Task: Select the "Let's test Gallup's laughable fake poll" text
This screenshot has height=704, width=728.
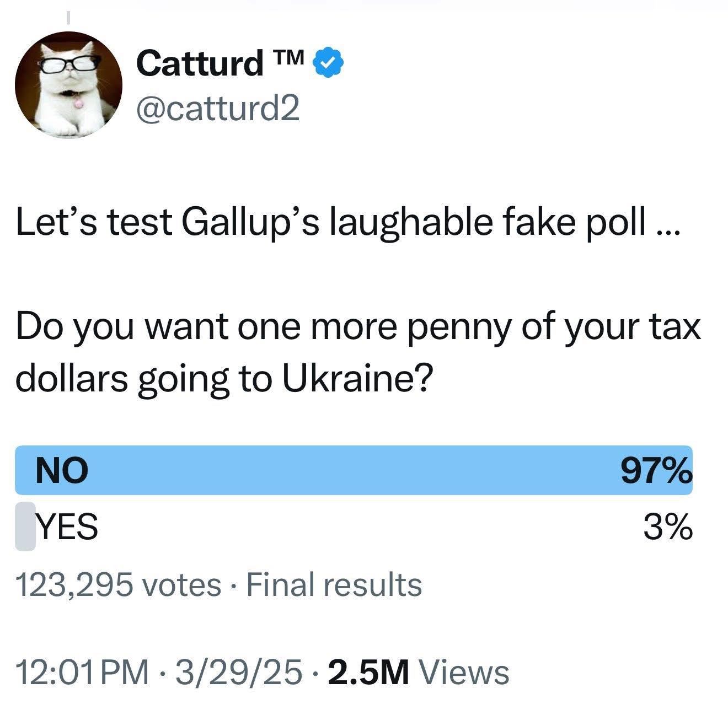Action: [x=347, y=222]
